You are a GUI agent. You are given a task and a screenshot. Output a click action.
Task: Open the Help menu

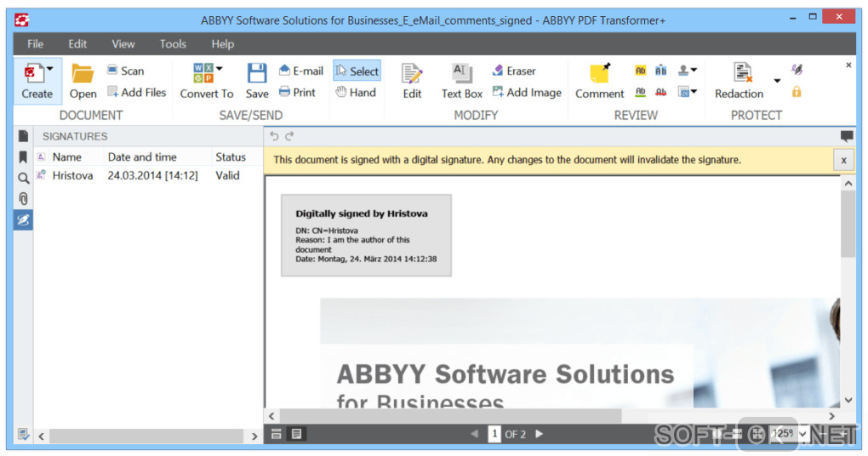click(223, 43)
